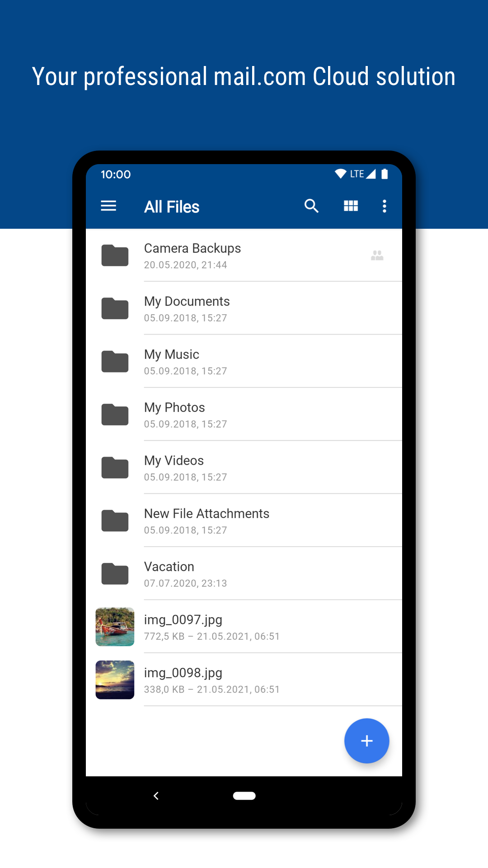The height and width of the screenshot is (868, 488).
Task: Select the img_0097.jpg file name
Action: pos(183,620)
